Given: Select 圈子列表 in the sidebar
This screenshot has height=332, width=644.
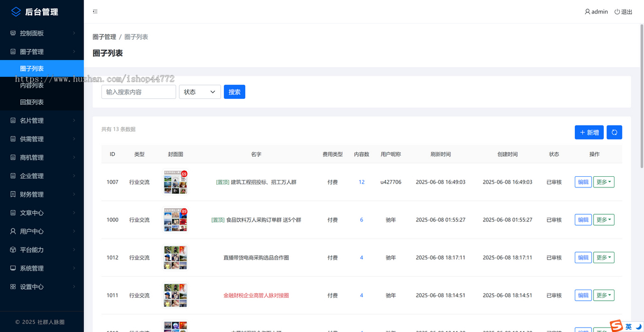Looking at the screenshot, I should 42,69.
